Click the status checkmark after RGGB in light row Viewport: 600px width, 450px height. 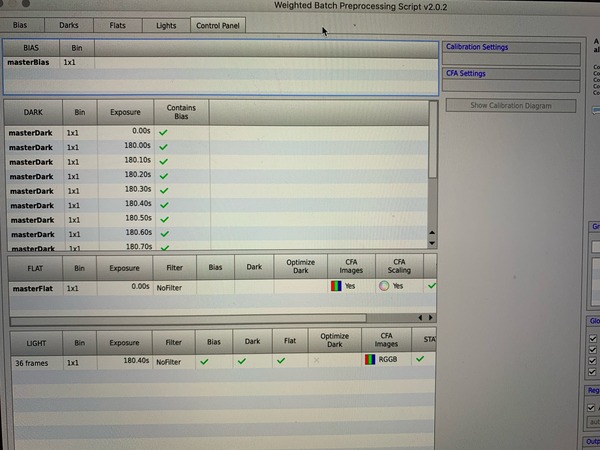coord(420,359)
